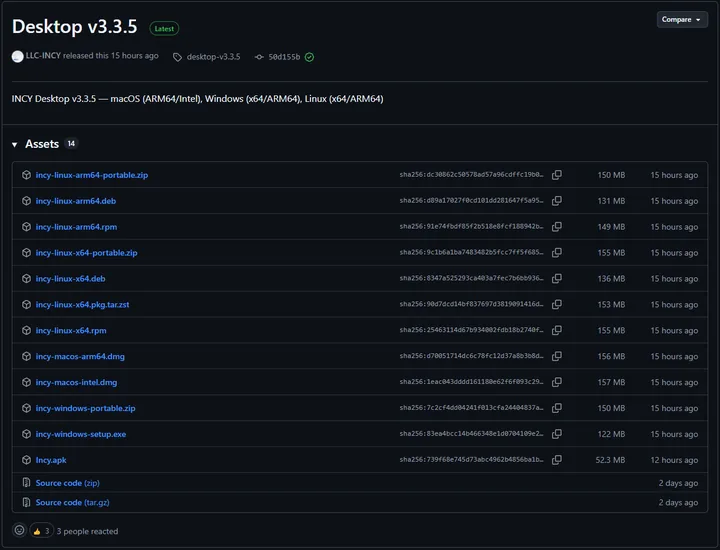Click the Assets count badge 14

71,144
